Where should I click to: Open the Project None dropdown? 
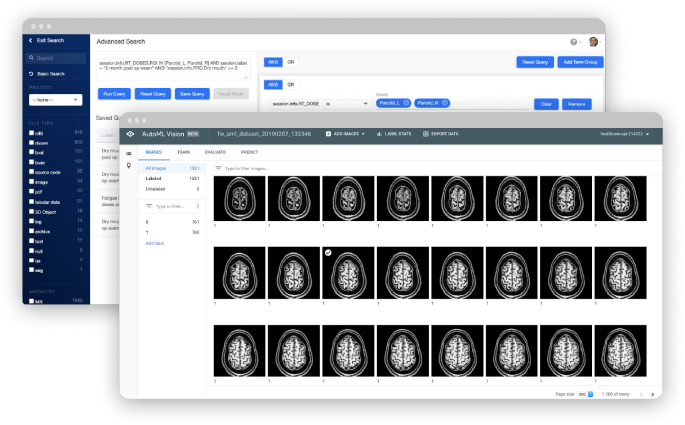pyautogui.click(x=55, y=100)
